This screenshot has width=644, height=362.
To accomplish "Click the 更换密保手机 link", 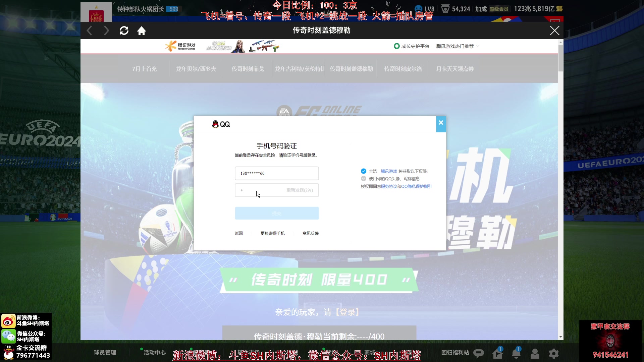I will click(x=273, y=233).
